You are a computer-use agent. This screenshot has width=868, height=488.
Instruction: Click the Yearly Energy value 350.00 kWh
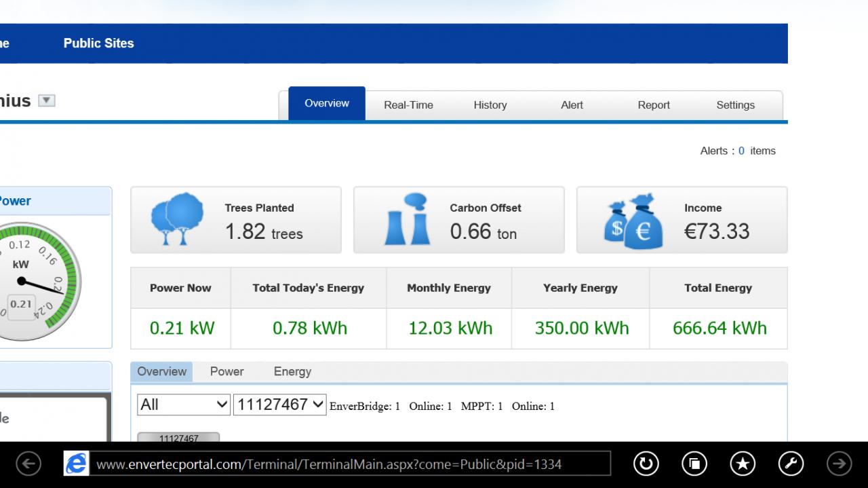(582, 329)
